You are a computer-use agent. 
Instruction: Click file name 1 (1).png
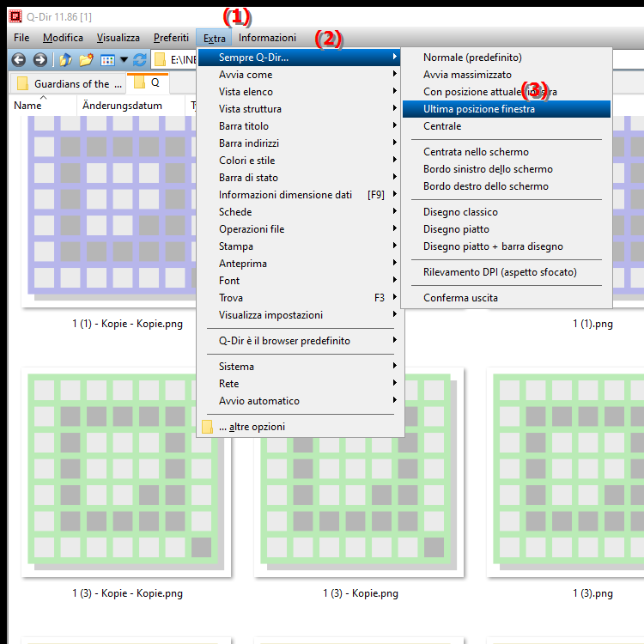pos(592,324)
